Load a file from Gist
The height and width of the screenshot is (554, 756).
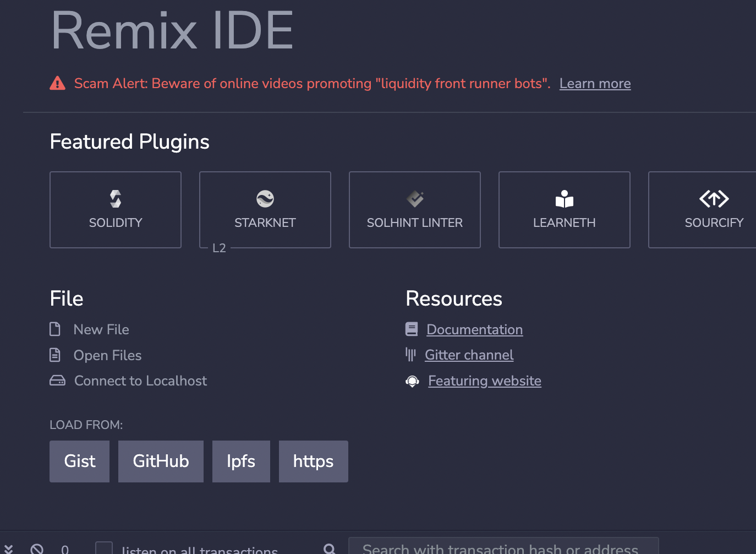79,461
